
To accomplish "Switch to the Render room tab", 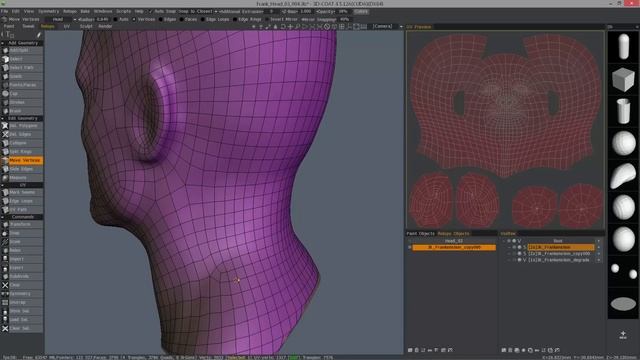I will pyautogui.click(x=105, y=26).
